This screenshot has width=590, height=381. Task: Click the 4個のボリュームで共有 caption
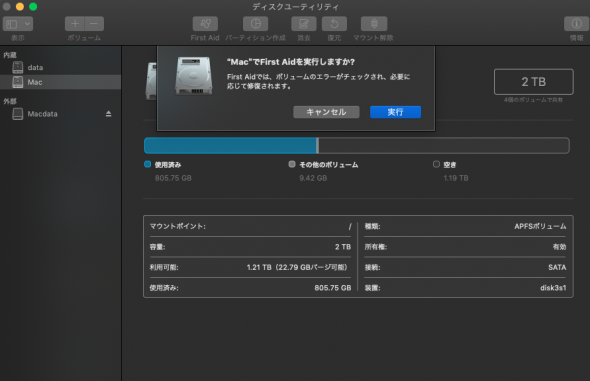534,100
